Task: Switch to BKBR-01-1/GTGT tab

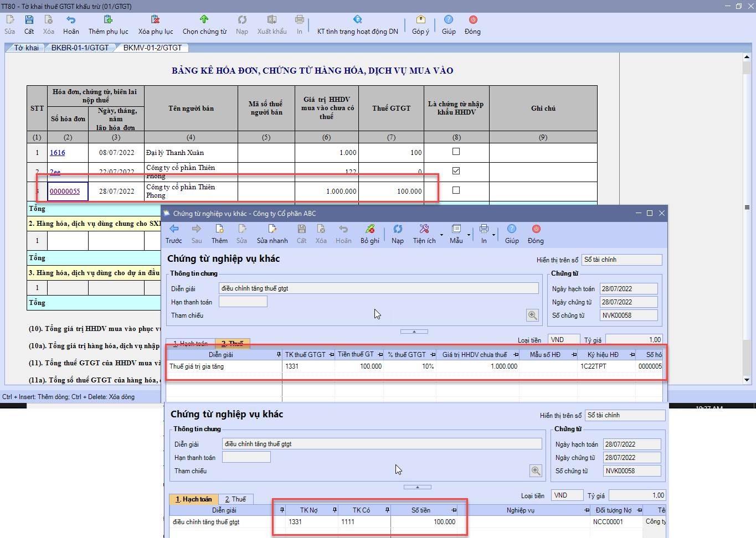Action: 80,48
